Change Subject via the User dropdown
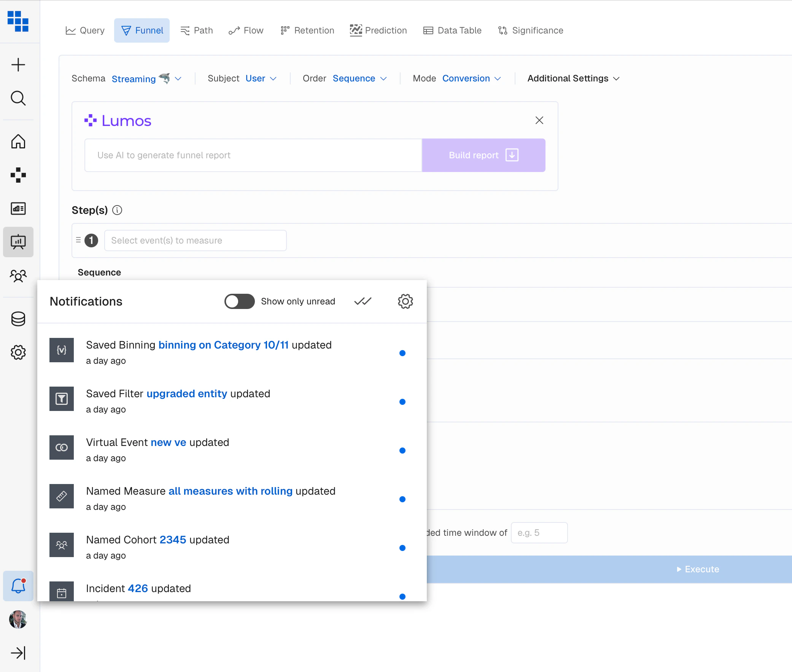This screenshot has height=672, width=792. [261, 78]
